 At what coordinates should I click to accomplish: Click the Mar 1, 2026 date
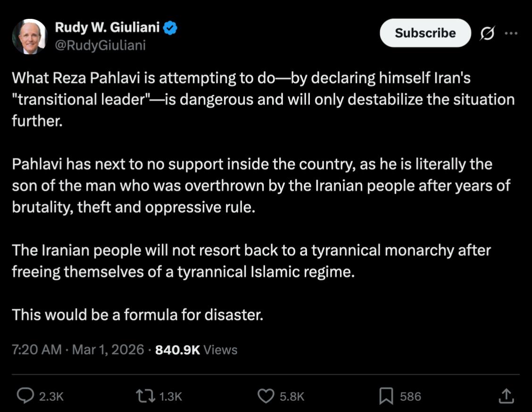click(x=108, y=350)
